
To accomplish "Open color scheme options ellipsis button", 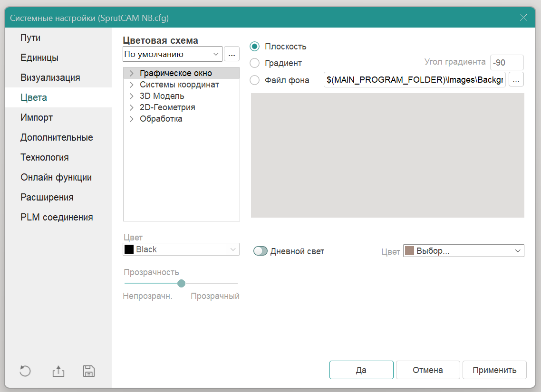I will point(232,54).
